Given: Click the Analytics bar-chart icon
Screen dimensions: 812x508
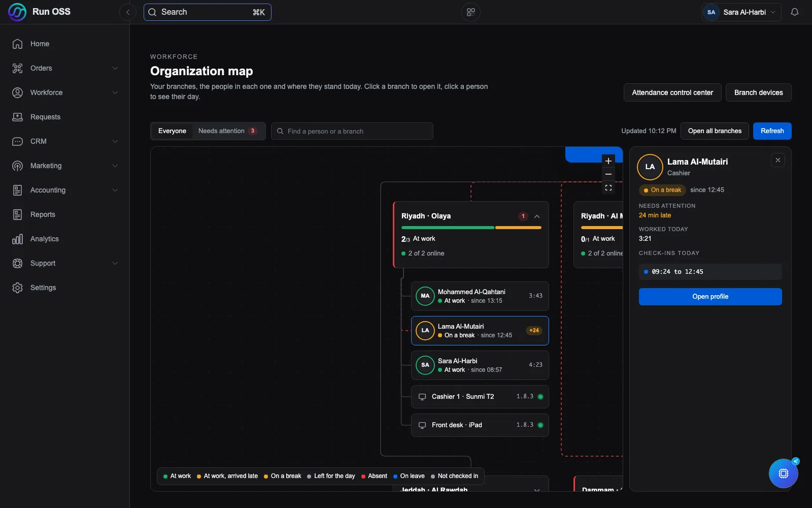Looking at the screenshot, I should coord(17,239).
